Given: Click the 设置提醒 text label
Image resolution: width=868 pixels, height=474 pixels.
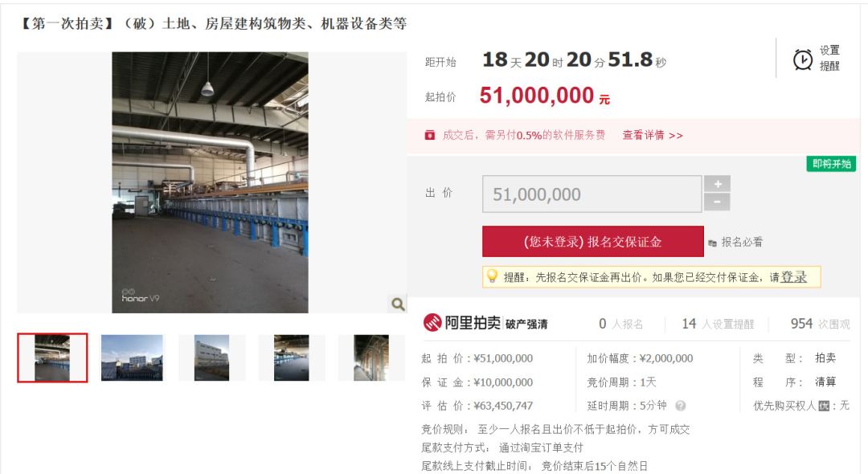Looking at the screenshot, I should 829,58.
